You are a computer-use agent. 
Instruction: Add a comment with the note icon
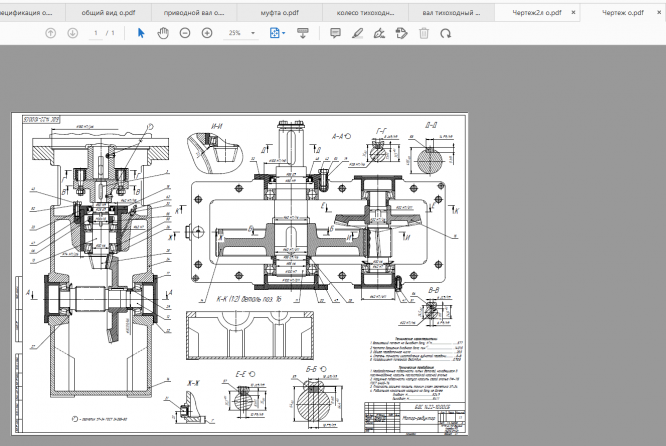(335, 33)
